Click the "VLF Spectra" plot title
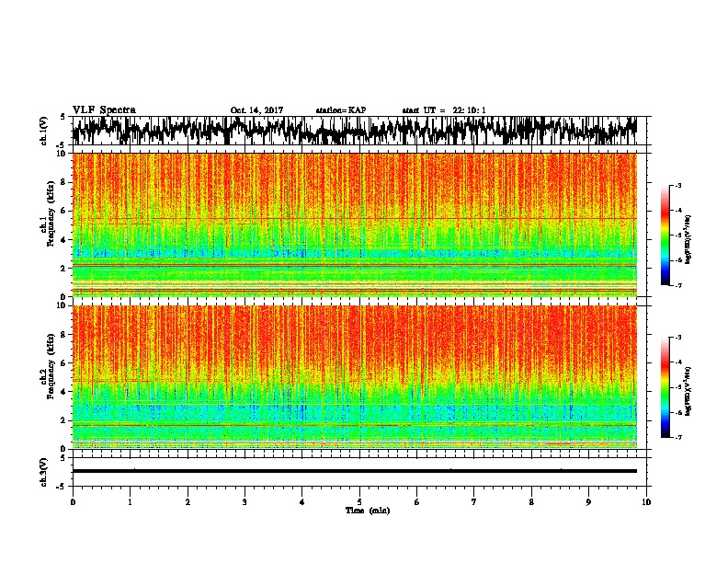728x563 pixels. 104,110
